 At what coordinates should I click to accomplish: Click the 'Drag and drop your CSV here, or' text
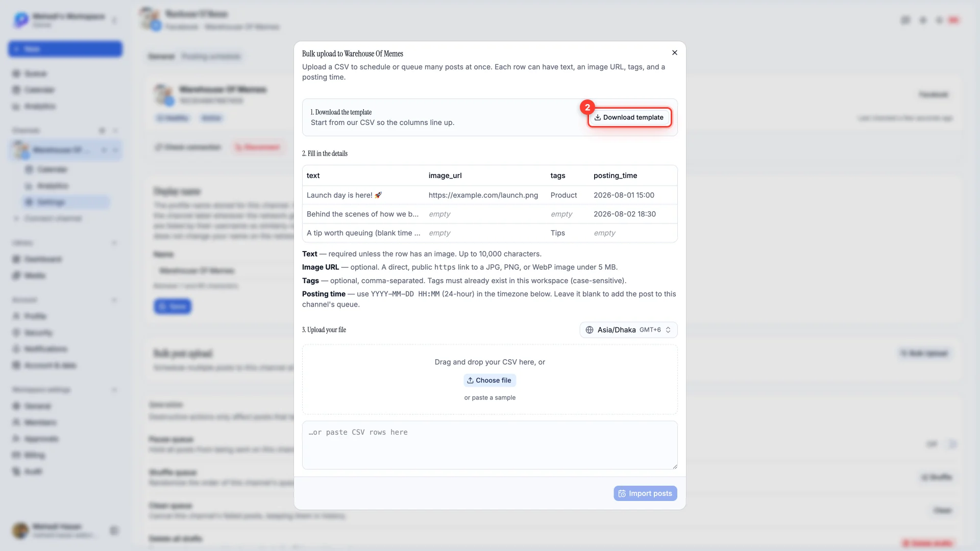489,362
